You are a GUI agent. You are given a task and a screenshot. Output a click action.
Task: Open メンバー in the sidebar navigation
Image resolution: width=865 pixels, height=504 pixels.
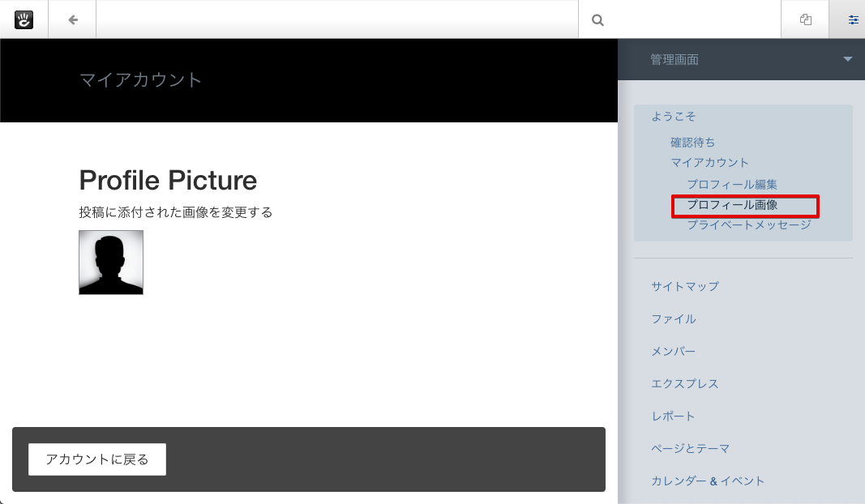pyautogui.click(x=674, y=351)
